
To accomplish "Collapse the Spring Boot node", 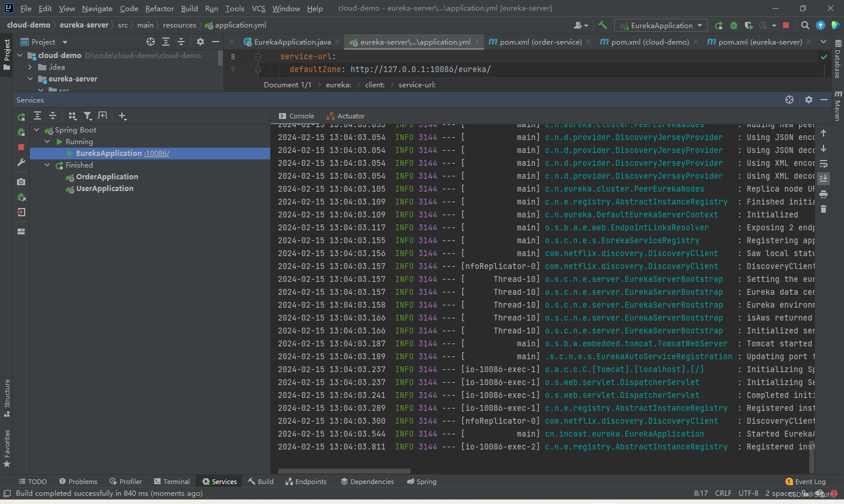I will pos(37,130).
